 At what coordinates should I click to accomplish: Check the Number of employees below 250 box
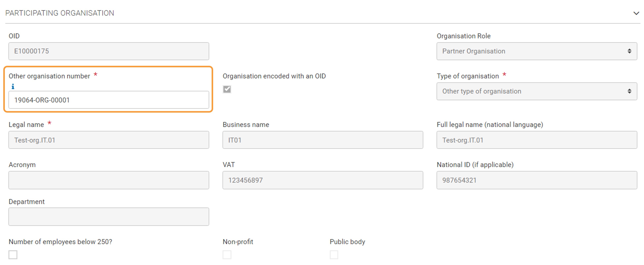coord(13,254)
